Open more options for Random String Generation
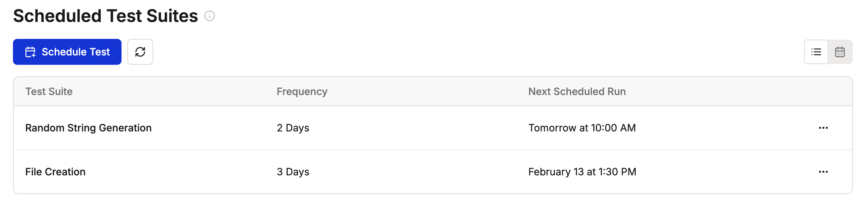This screenshot has height=211, width=868. (823, 128)
